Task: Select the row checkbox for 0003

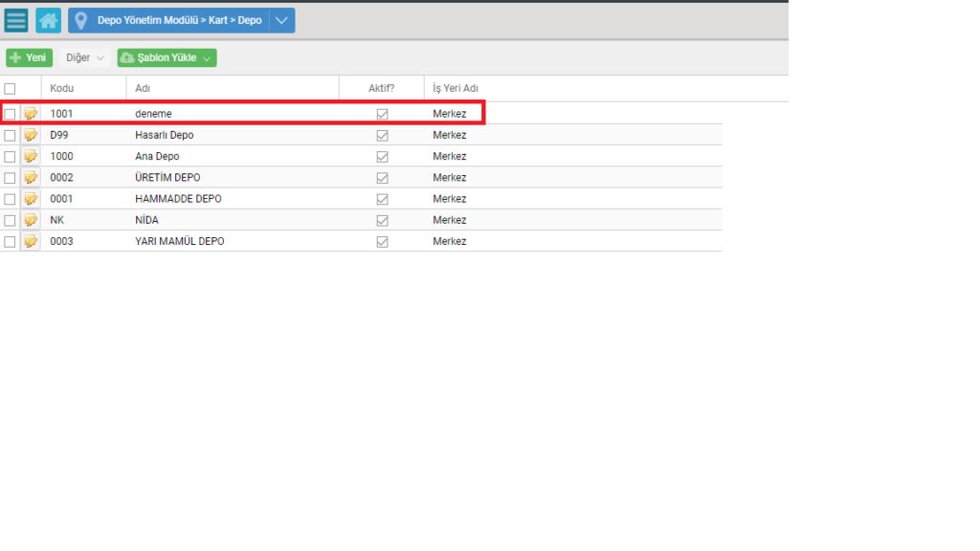Action: point(10,242)
